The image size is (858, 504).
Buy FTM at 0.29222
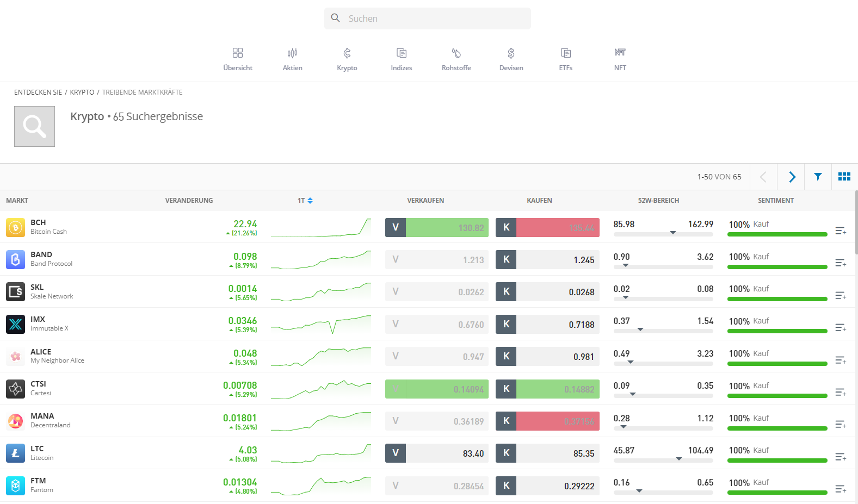(547, 486)
